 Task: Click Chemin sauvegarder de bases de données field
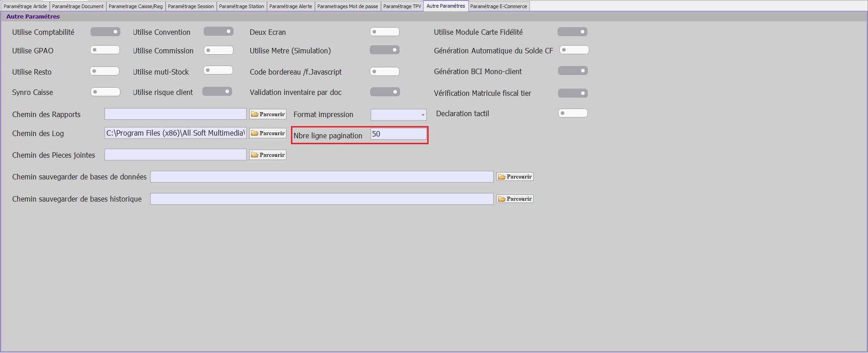coord(322,177)
